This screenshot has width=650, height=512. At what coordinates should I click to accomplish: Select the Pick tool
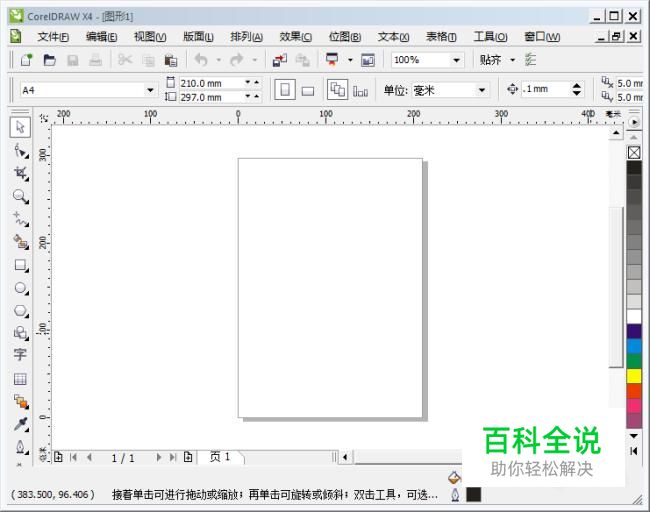pos(20,127)
